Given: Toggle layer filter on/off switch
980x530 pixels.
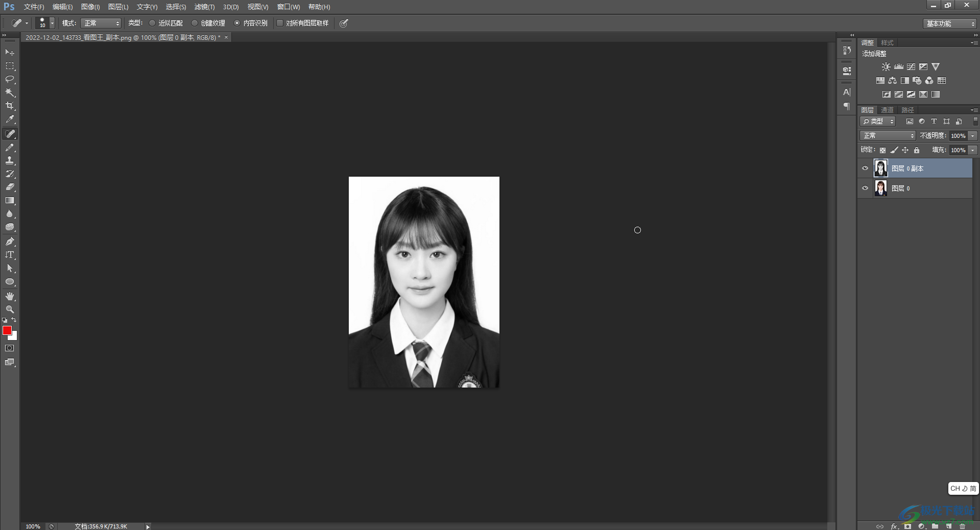Looking at the screenshot, I should coord(975,122).
